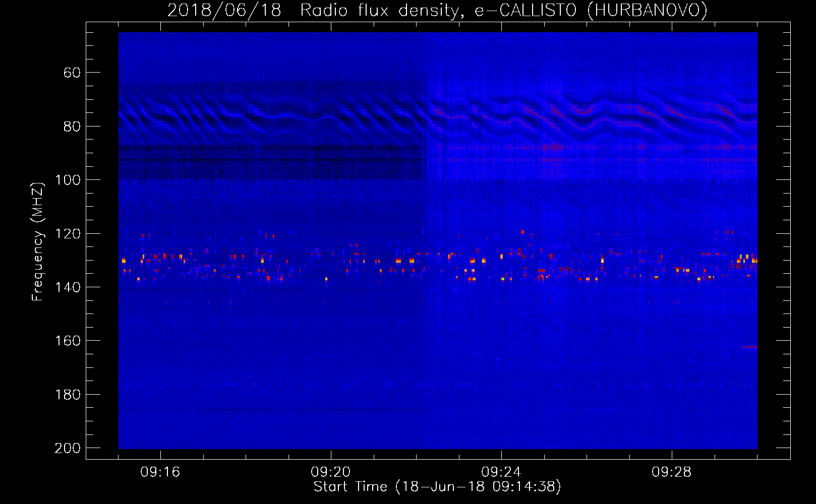The width and height of the screenshot is (816, 504).
Task: Click the 'Start Time (18-Jun-18 09:14:38)' label
Action: [x=437, y=487]
